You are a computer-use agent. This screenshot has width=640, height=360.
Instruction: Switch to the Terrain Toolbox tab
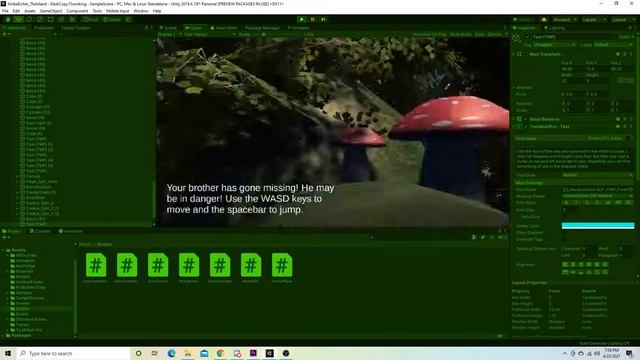76,28
